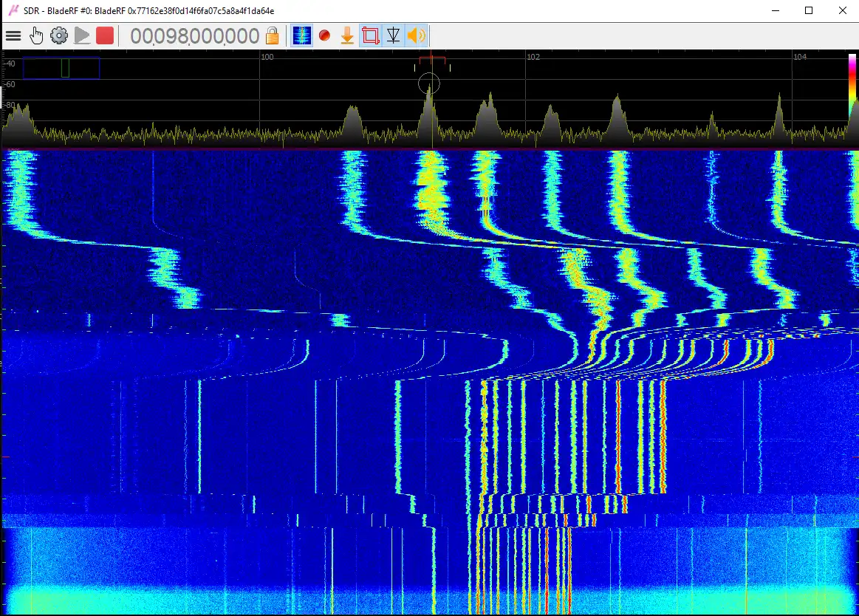This screenshot has height=616, width=859.
Task: Click the spectrum peak near 102
Action: 550,122
